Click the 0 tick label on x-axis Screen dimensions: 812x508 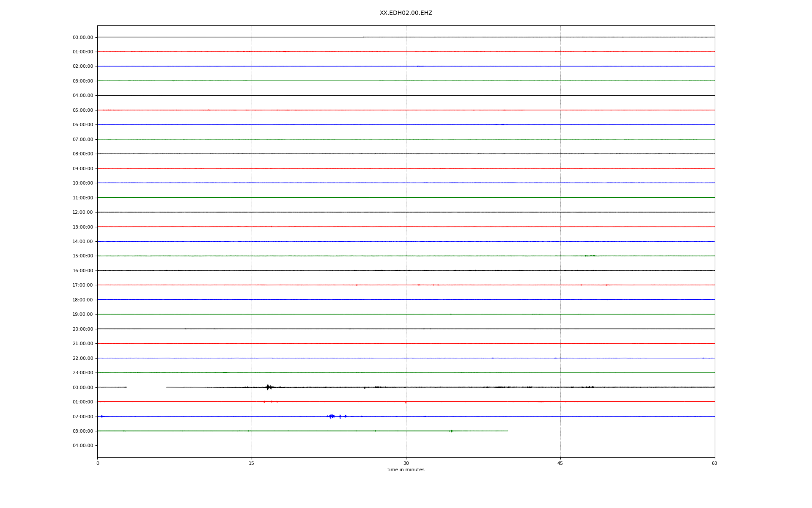98,463
